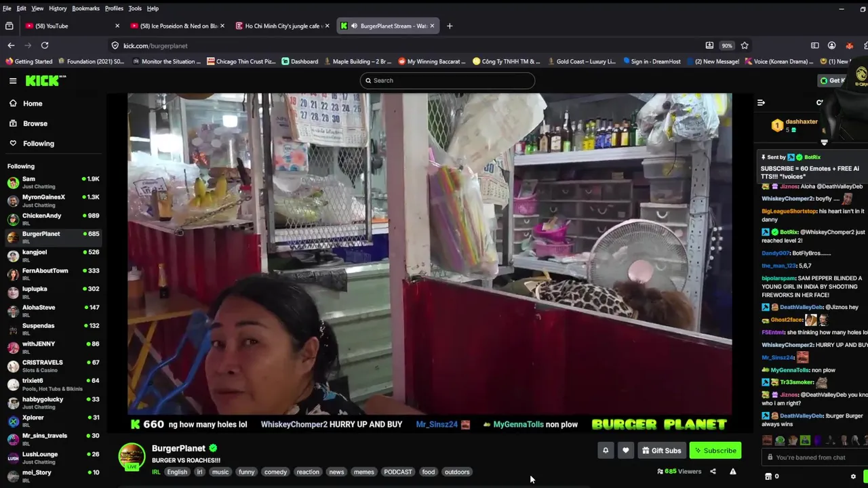Open the Bookmarks menu
Screen dimensions: 868x488
tap(85, 8)
